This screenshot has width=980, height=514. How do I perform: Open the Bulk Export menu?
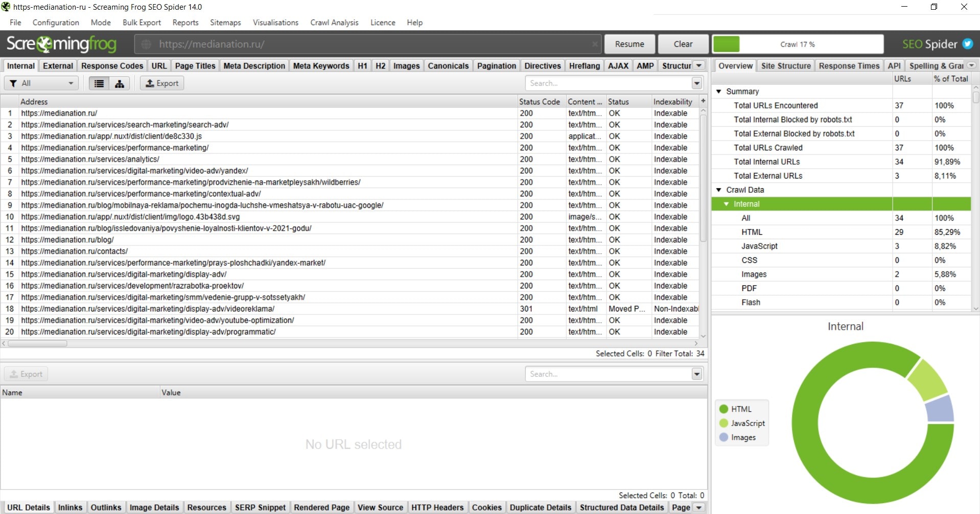[142, 23]
